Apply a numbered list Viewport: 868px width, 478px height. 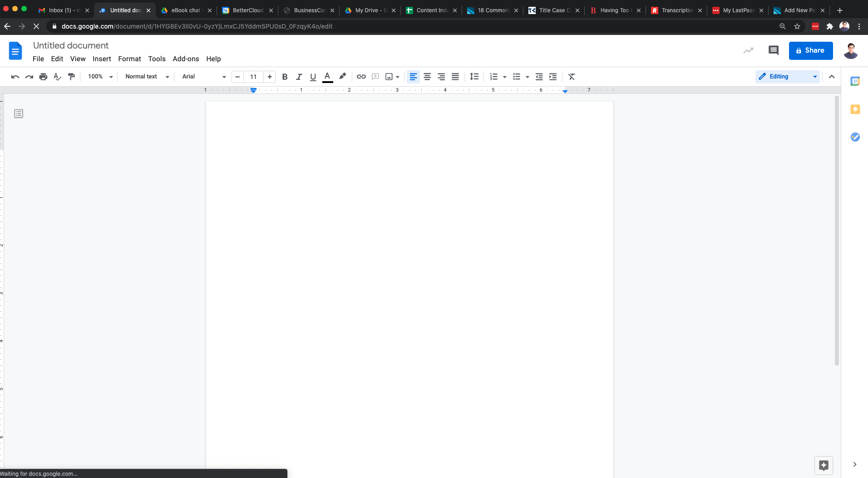pos(494,77)
